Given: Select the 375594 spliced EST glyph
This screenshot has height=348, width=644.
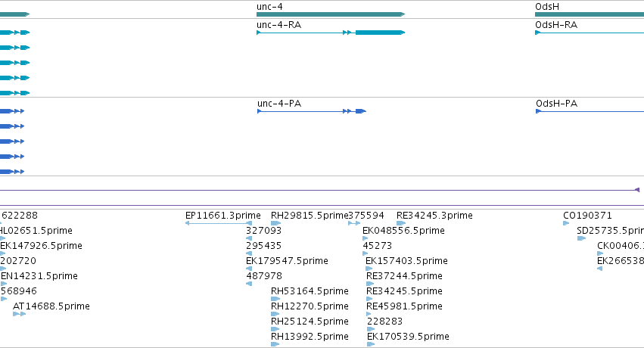Looking at the screenshot, I should click(354, 223).
